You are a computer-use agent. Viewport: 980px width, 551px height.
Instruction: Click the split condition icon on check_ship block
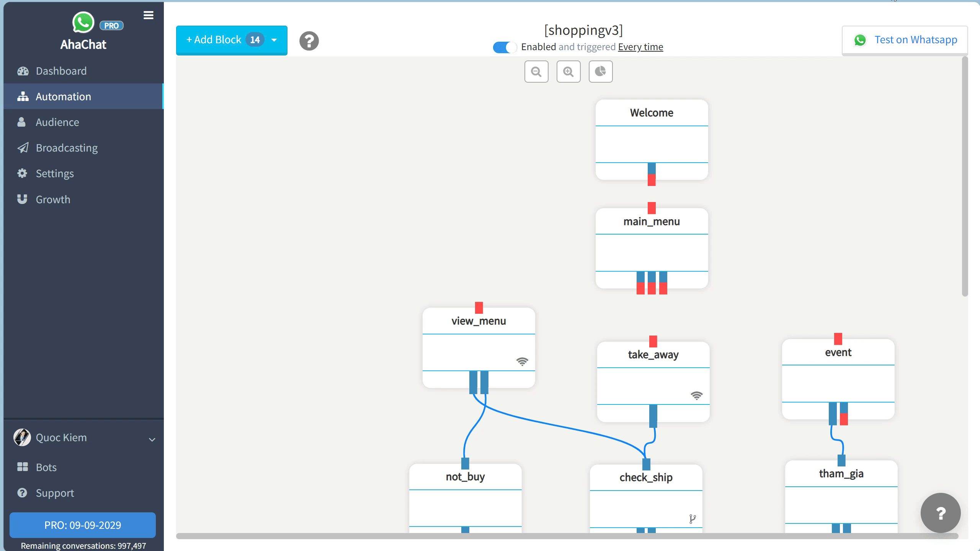pos(693,519)
